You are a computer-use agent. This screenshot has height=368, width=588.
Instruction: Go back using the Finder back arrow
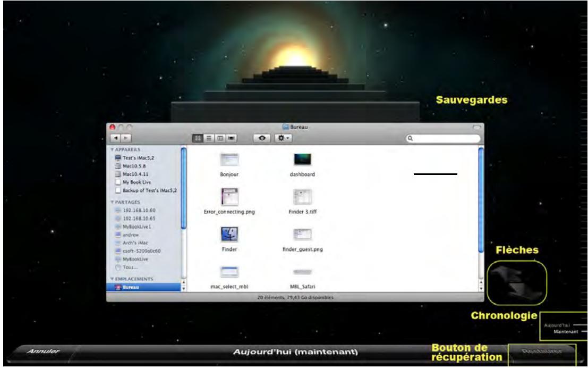115,138
